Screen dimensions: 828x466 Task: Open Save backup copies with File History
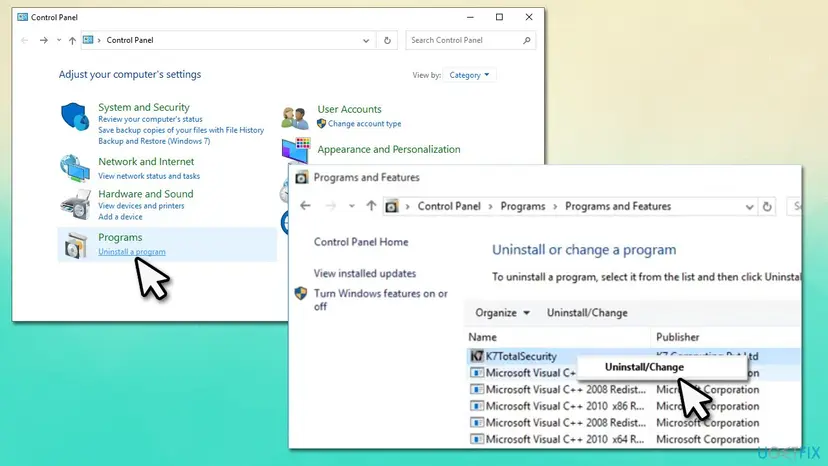click(x=181, y=130)
